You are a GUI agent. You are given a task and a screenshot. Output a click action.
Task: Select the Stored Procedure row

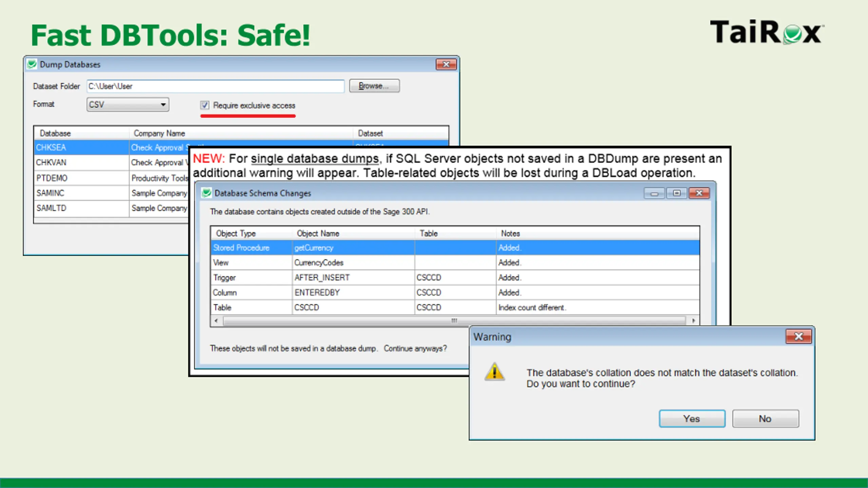455,248
